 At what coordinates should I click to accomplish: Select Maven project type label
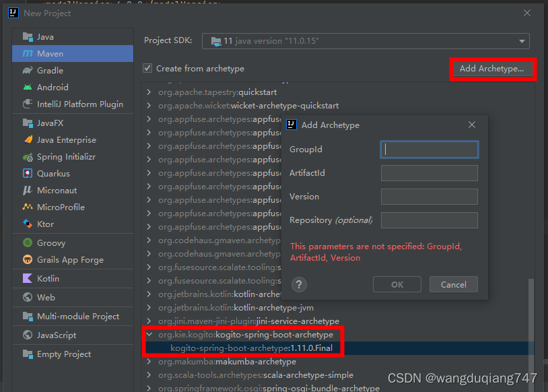point(50,53)
